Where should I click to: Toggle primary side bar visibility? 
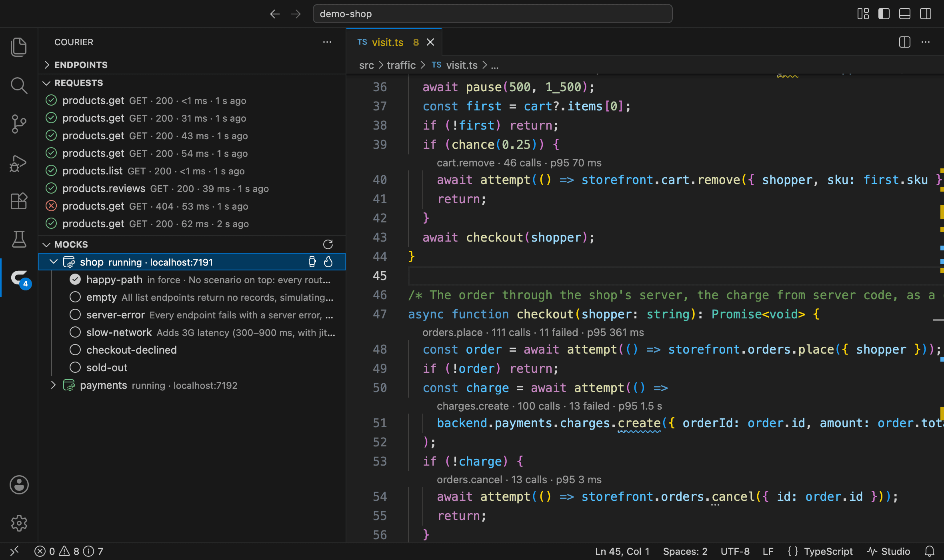[x=884, y=14]
